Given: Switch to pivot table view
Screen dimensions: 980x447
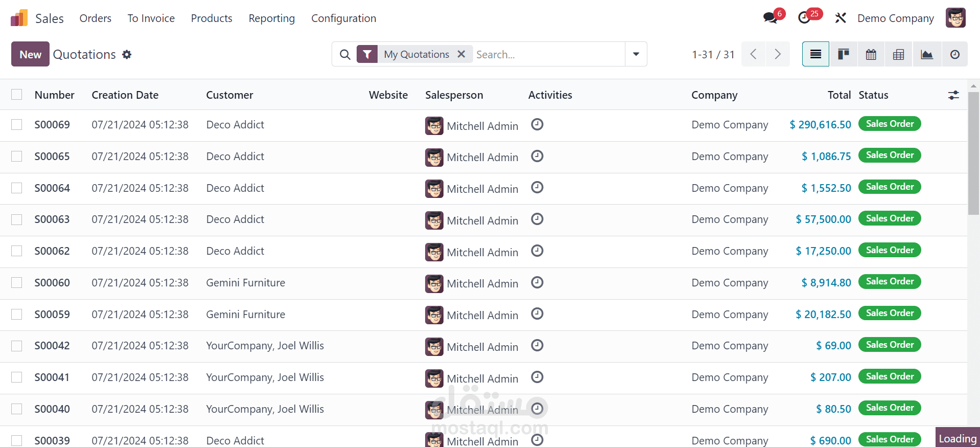Looking at the screenshot, I should (899, 54).
